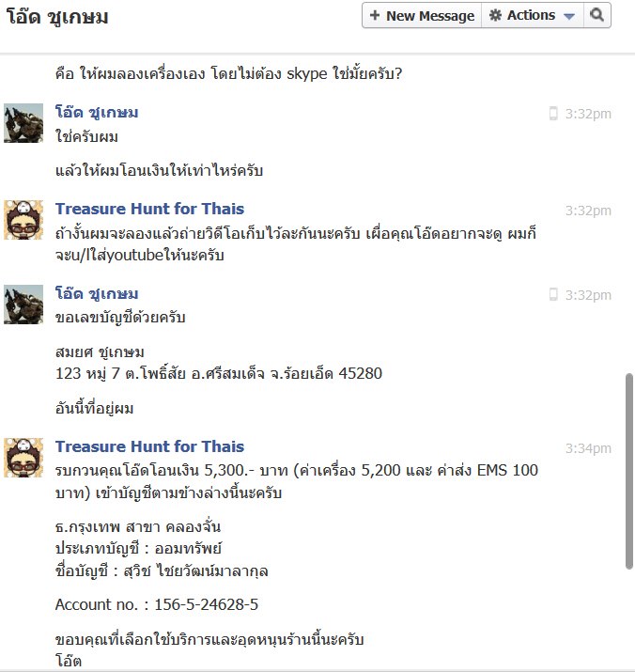The image size is (635, 672).
Task: Click the account number 156-5-24628-5 text
Action: [x=206, y=604]
